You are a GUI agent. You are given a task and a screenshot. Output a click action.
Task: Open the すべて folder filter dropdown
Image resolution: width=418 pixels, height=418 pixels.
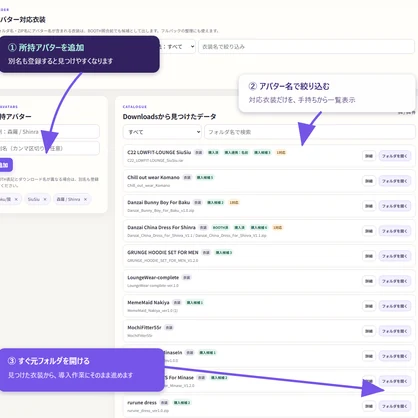coord(162,132)
